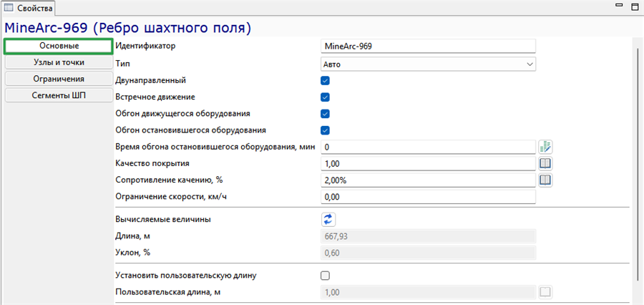Click the Идентификатор field with MineArc-969

tap(428, 46)
